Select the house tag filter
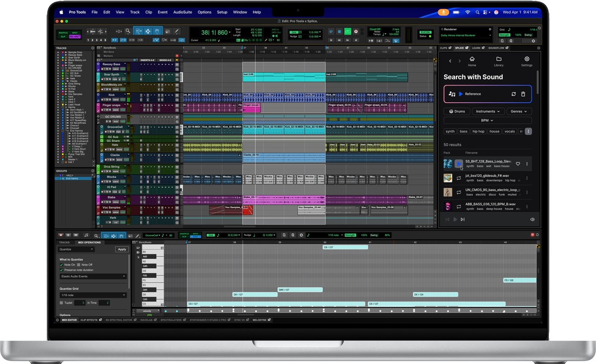The image size is (596, 364). click(x=494, y=131)
